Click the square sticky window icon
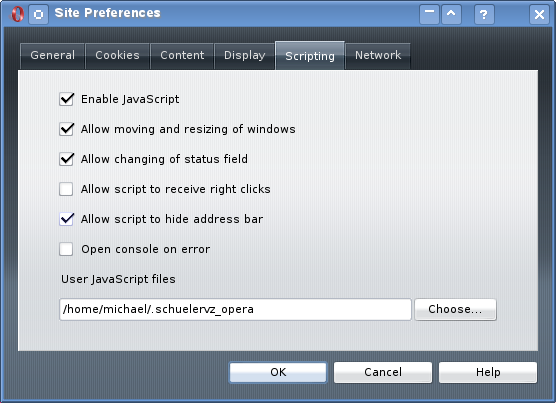This screenshot has width=556, height=403. [x=38, y=15]
